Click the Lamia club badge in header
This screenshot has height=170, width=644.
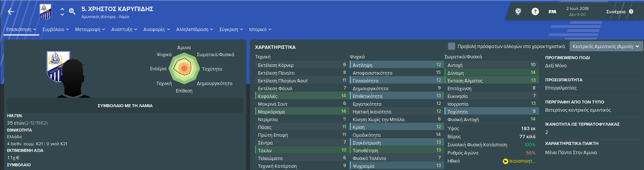[45, 11]
